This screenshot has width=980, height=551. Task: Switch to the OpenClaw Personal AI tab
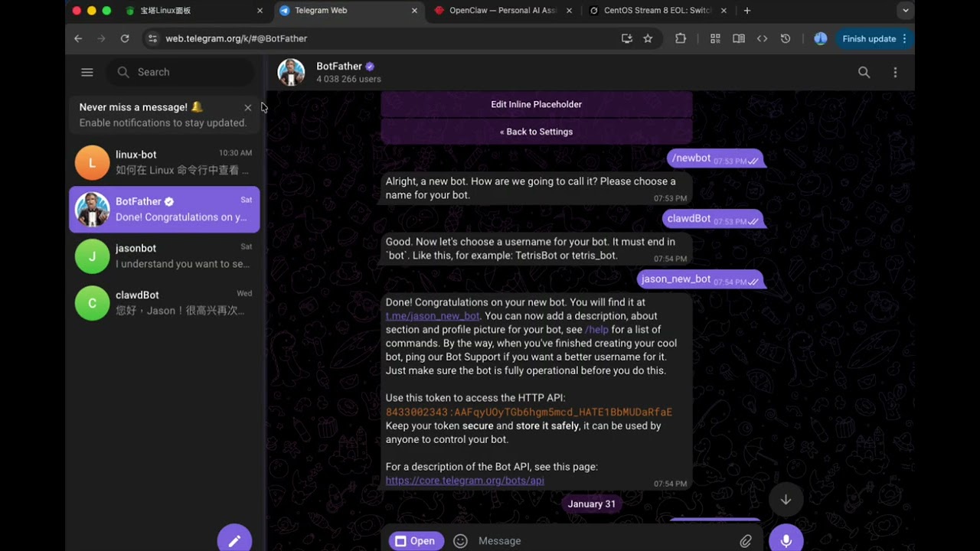(501, 11)
